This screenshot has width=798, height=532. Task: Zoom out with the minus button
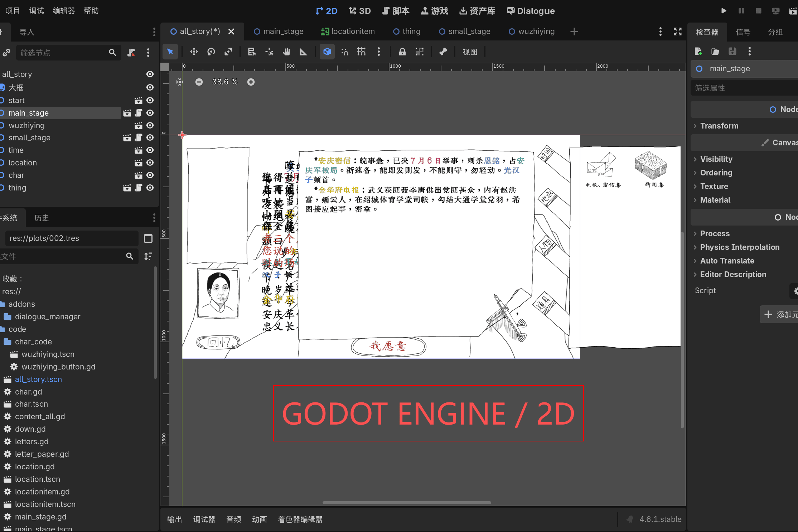click(x=199, y=82)
